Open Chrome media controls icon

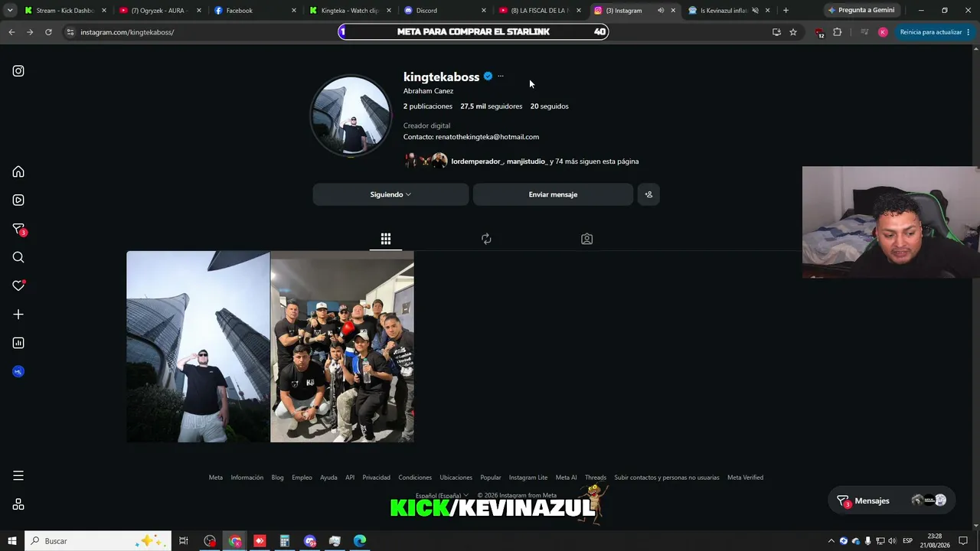tap(864, 32)
